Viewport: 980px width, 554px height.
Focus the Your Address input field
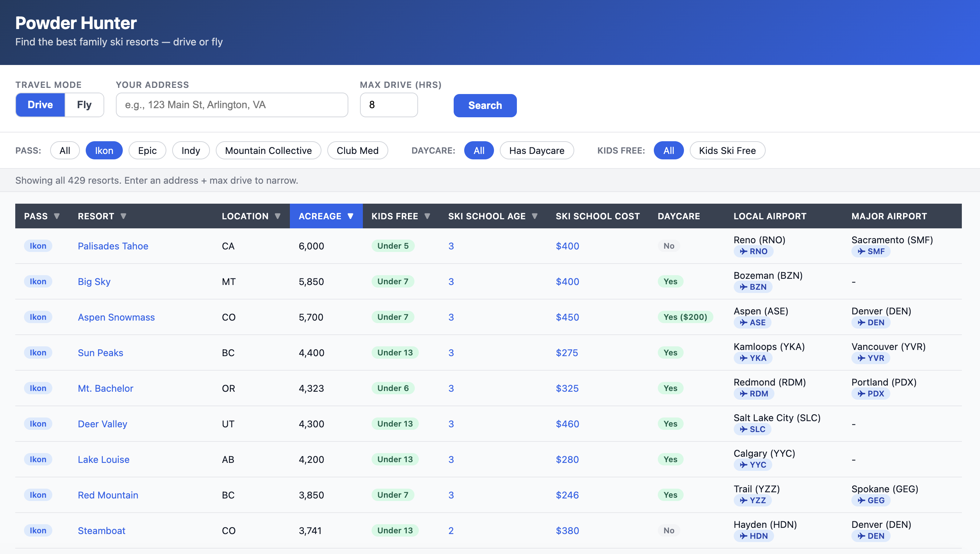tap(232, 105)
